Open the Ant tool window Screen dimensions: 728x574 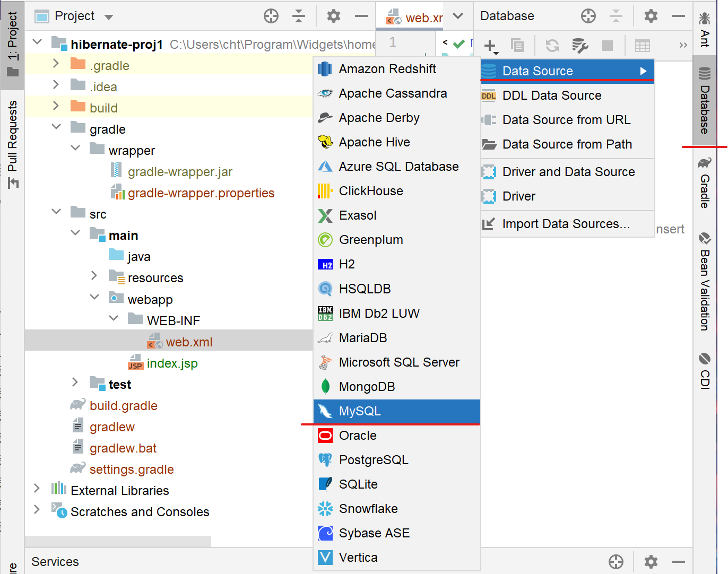coord(705,30)
